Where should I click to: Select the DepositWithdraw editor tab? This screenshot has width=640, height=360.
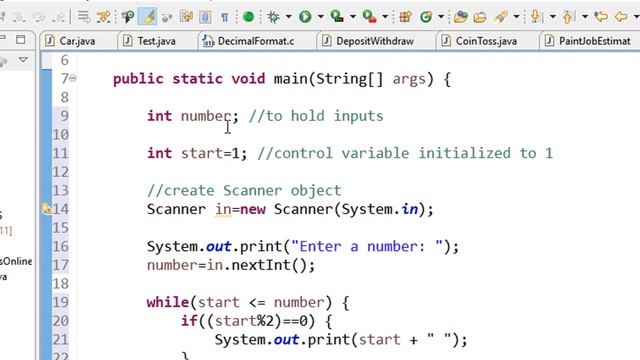pos(375,41)
